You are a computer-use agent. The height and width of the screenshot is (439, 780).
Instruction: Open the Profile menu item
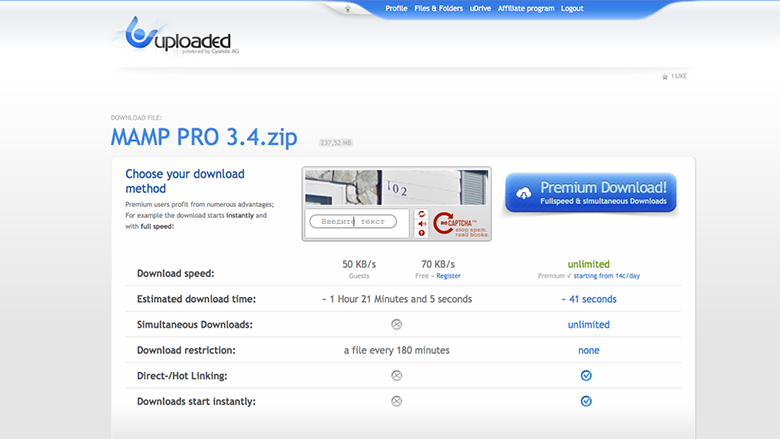point(396,8)
